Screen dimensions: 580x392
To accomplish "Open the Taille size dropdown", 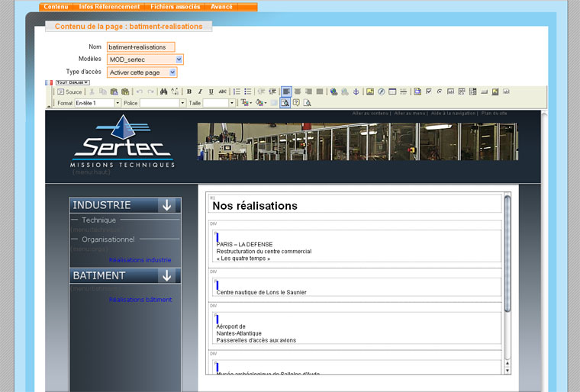I will 219,103.
